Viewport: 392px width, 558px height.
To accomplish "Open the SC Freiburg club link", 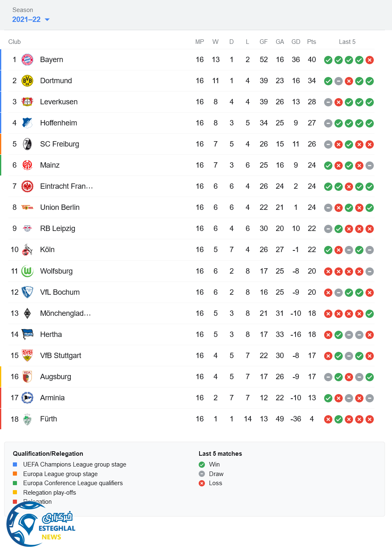I will [x=60, y=144].
